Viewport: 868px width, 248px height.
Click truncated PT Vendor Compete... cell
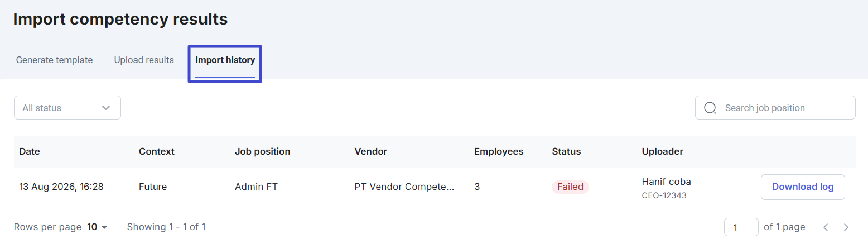point(404,187)
